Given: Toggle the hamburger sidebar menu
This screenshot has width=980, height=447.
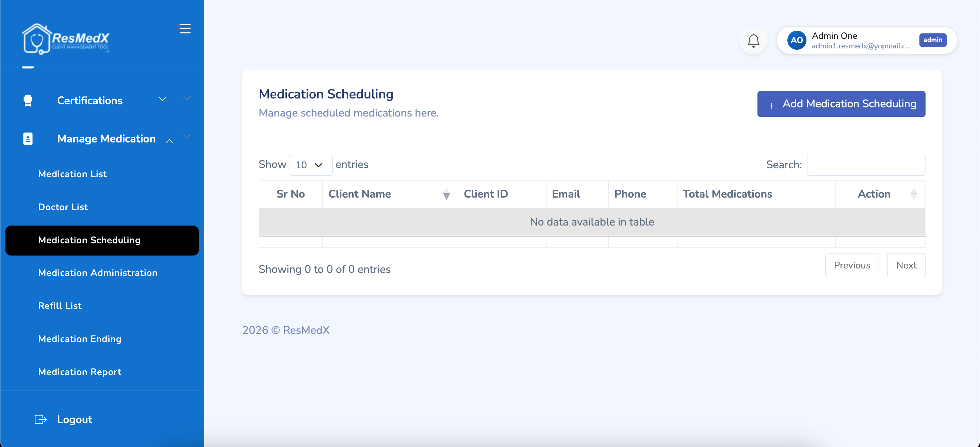Looking at the screenshot, I should pos(185,29).
